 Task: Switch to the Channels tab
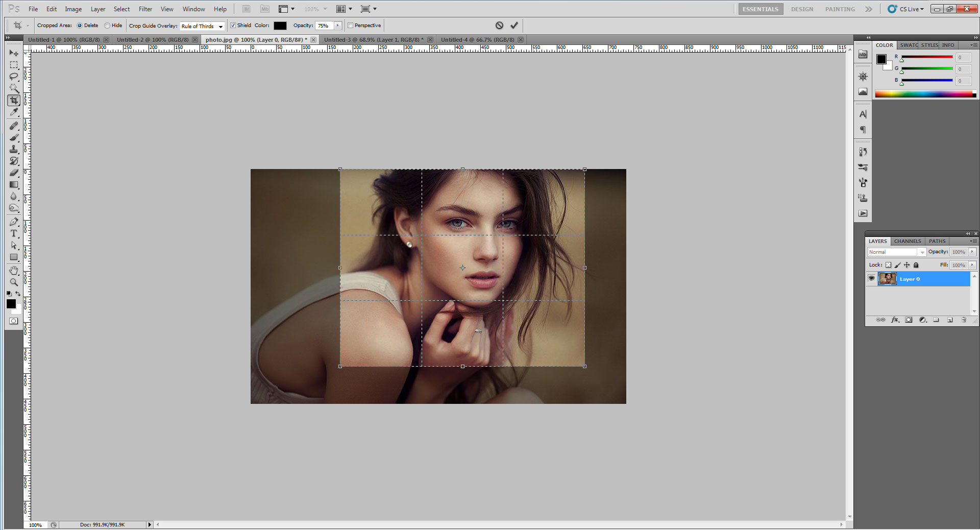[907, 241]
